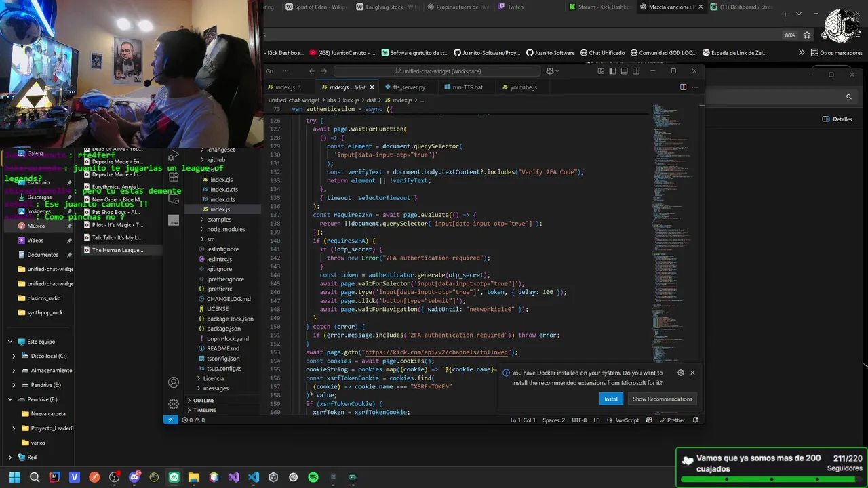Open the Go menu

(269, 71)
